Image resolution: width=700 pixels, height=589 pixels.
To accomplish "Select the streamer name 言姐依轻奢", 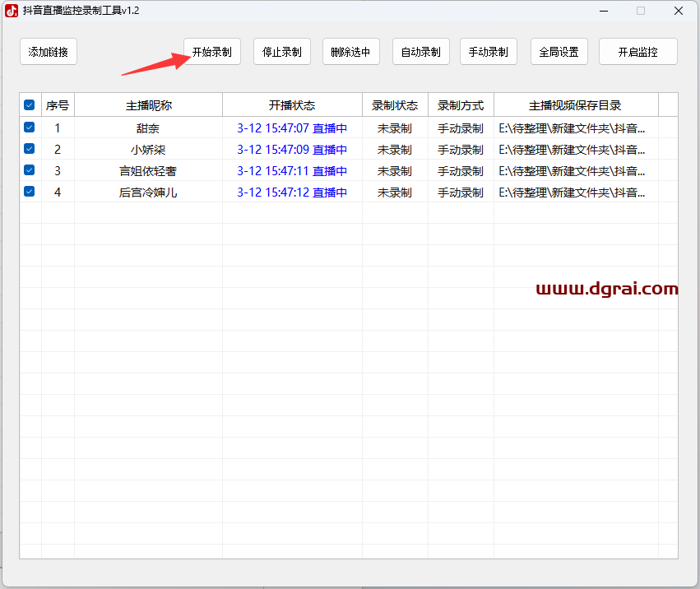I will click(x=148, y=171).
